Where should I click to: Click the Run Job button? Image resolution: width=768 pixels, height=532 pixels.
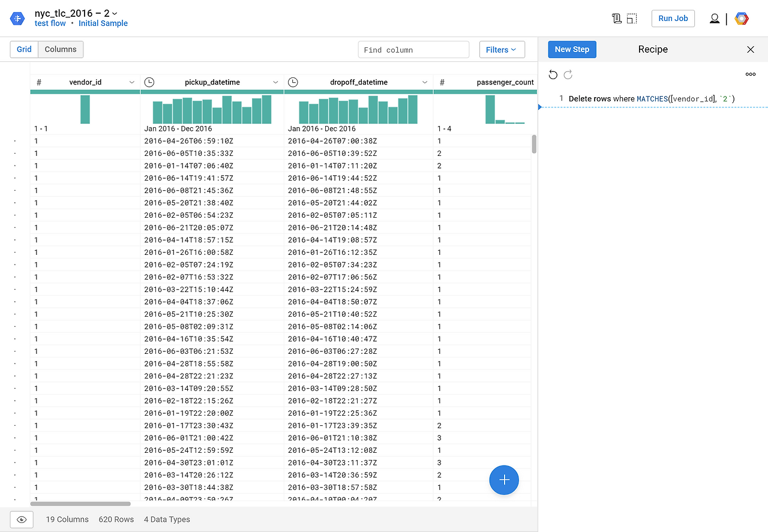[x=673, y=19]
